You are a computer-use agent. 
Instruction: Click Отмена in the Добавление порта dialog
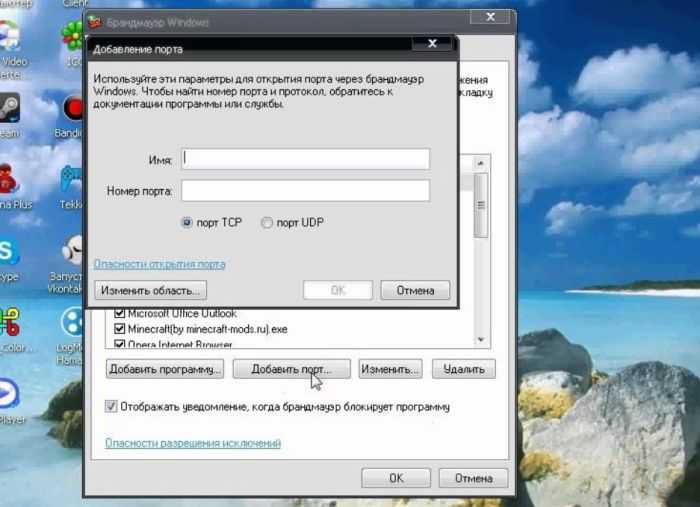click(415, 291)
